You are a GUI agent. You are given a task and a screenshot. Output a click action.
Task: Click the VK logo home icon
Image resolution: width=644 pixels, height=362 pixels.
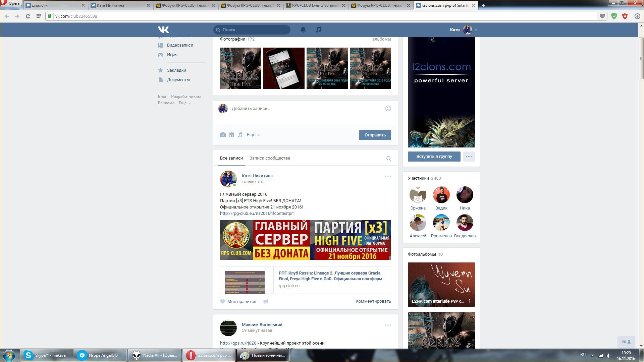coord(163,30)
